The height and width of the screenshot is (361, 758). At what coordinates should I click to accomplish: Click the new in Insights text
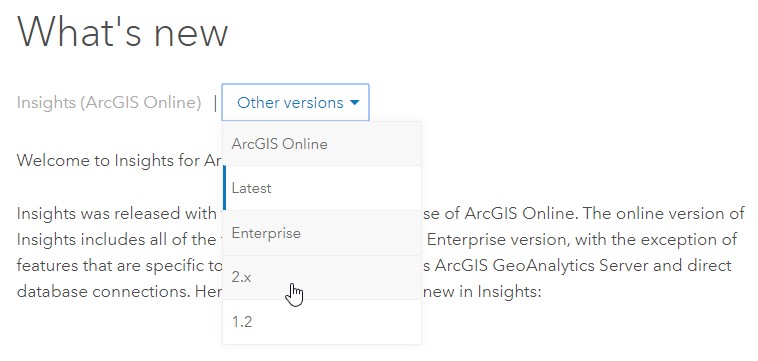(x=482, y=292)
